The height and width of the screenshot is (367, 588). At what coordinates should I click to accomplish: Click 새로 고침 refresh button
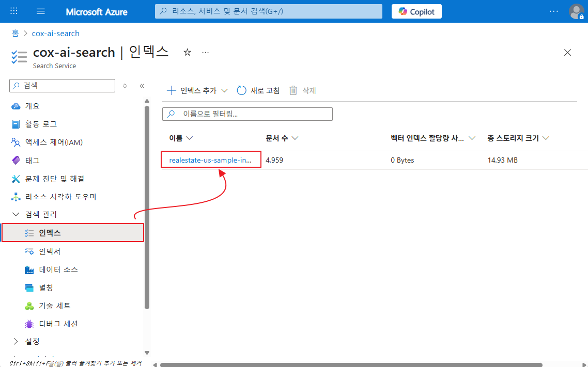point(258,90)
